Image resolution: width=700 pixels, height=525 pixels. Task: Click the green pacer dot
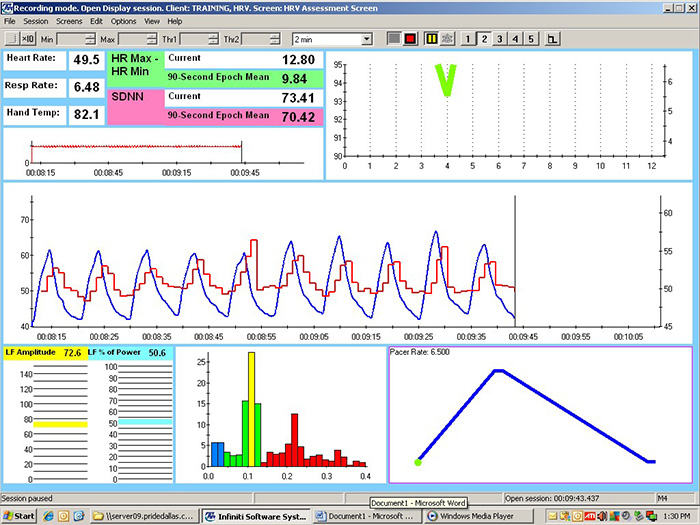click(418, 462)
